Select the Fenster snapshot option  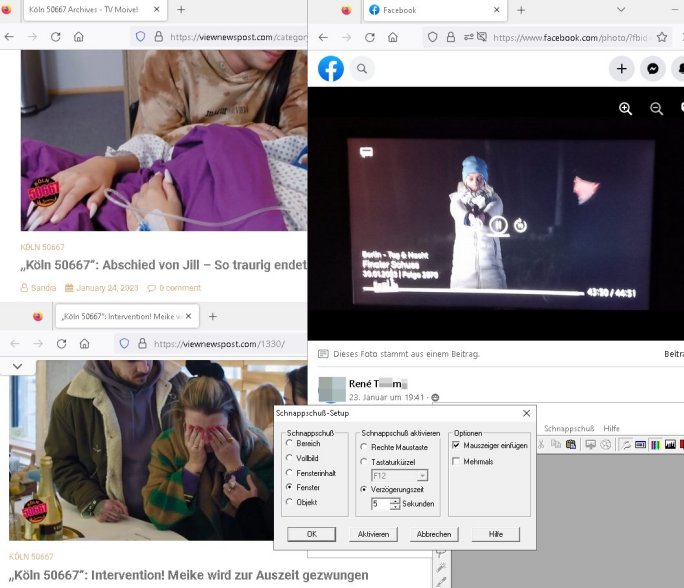pyautogui.click(x=303, y=487)
